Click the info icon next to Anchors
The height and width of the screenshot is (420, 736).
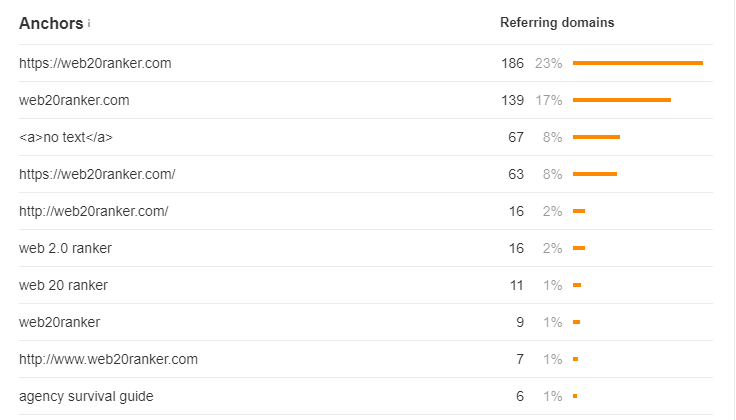pyautogui.click(x=89, y=23)
